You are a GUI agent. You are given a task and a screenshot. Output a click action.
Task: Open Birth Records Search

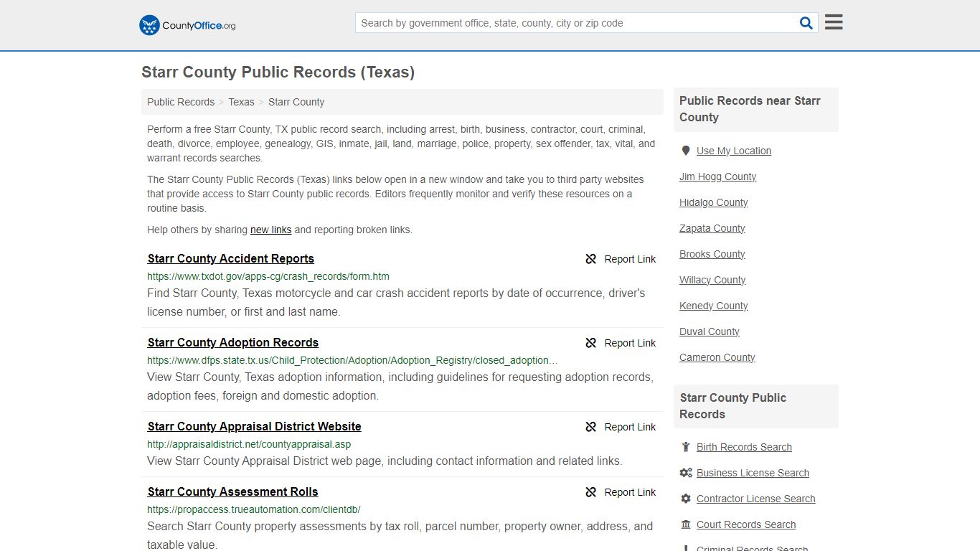[x=744, y=447]
